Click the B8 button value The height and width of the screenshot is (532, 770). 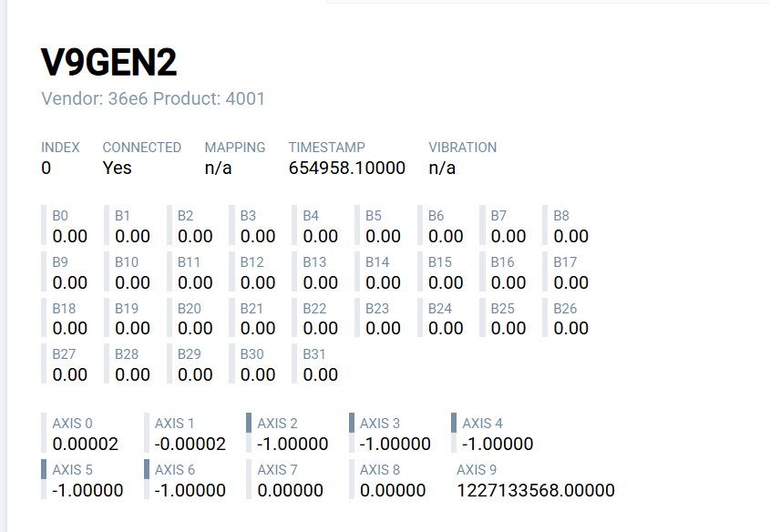tap(570, 237)
